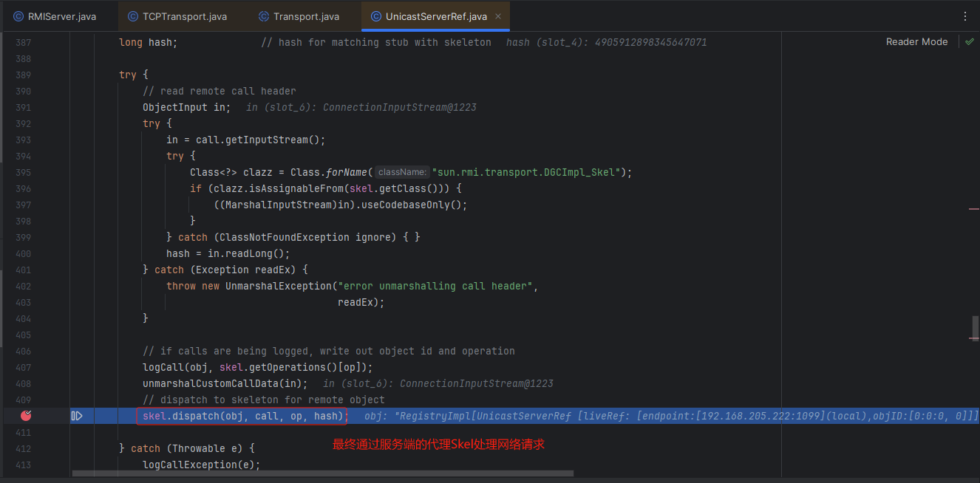Click the execution point arrow beside skel.dispatch
This screenshot has width=980, height=483.
[77, 416]
